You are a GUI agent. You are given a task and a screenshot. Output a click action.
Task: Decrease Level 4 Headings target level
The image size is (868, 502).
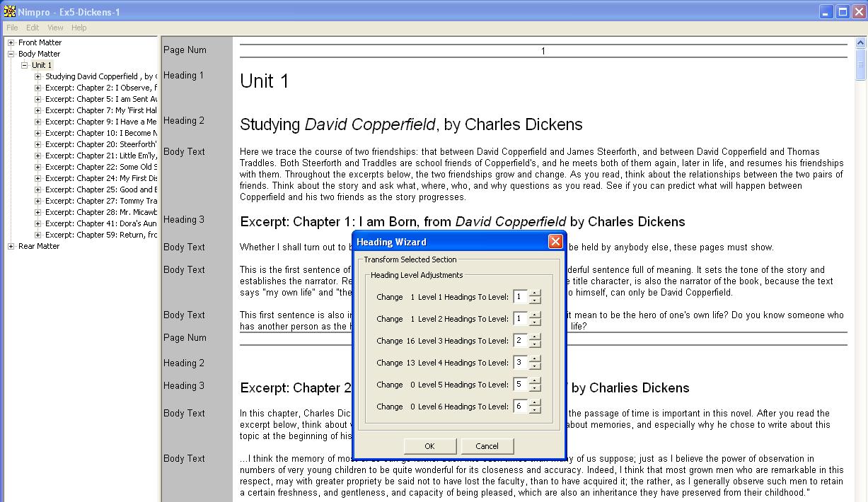[535, 366]
